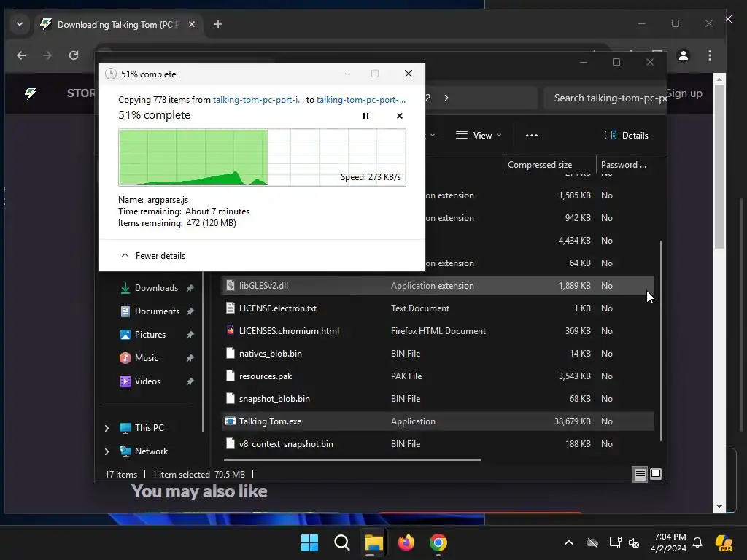Collapse the Fewer details expander
Viewport: 747px width, 560px height.
point(153,256)
